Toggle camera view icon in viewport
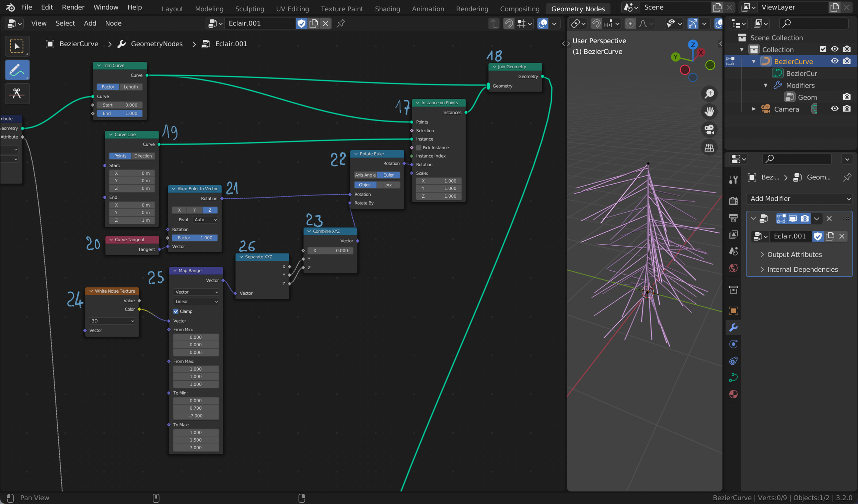 click(x=709, y=130)
